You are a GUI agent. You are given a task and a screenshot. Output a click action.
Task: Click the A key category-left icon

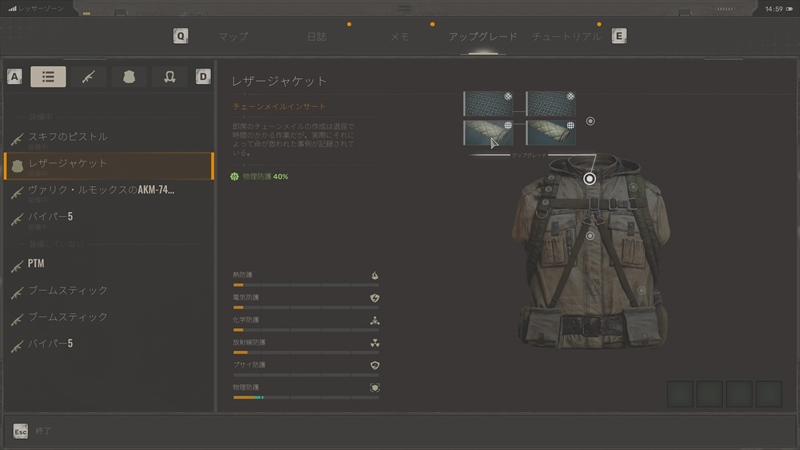(x=14, y=77)
